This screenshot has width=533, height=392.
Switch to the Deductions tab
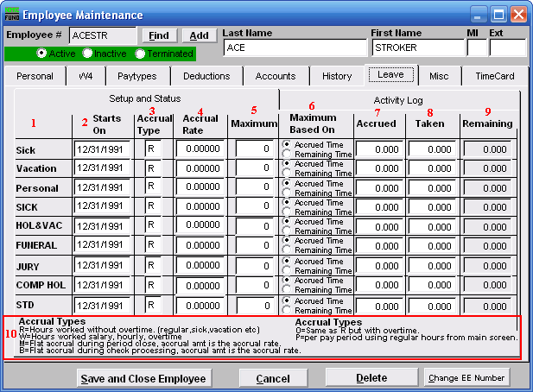coord(206,76)
